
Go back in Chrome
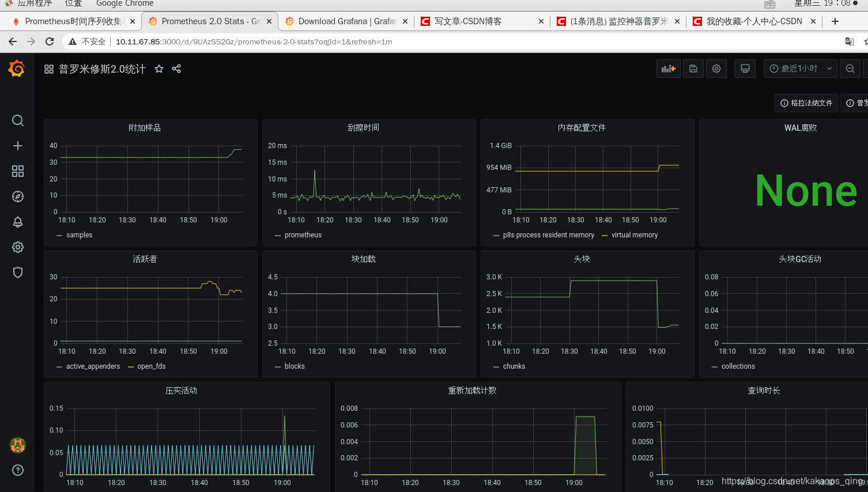pos(13,41)
